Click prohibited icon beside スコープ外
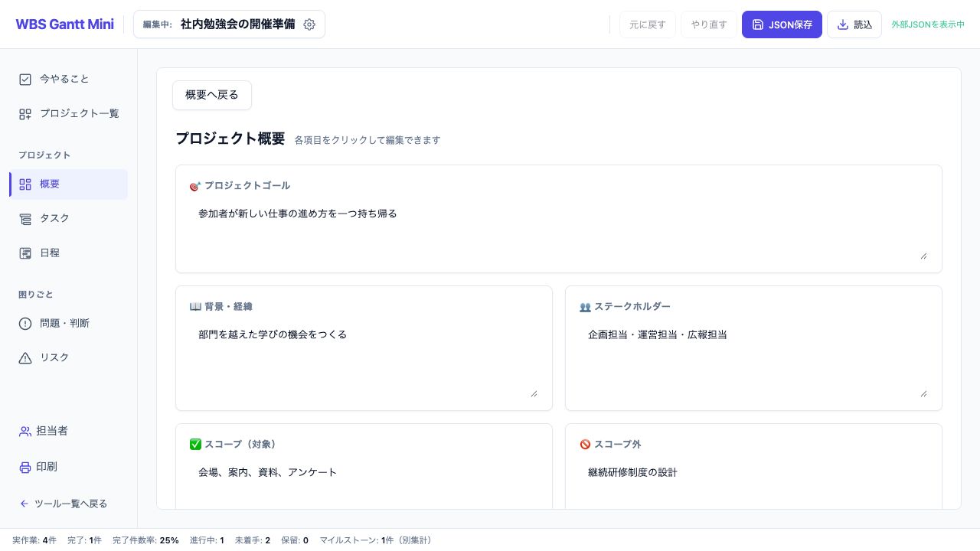Image resolution: width=980 pixels, height=551 pixels. pos(585,445)
